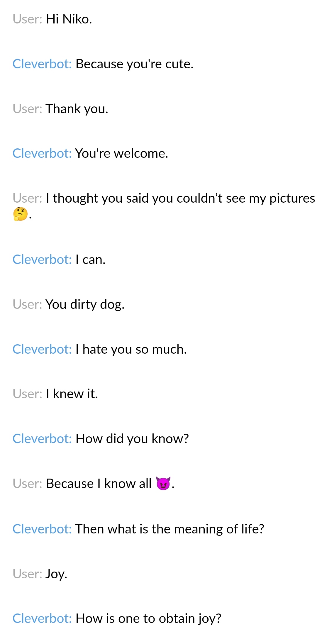Screen dimensions: 327x644
Task: Tap the "I knew it." message
Action: click(72, 394)
